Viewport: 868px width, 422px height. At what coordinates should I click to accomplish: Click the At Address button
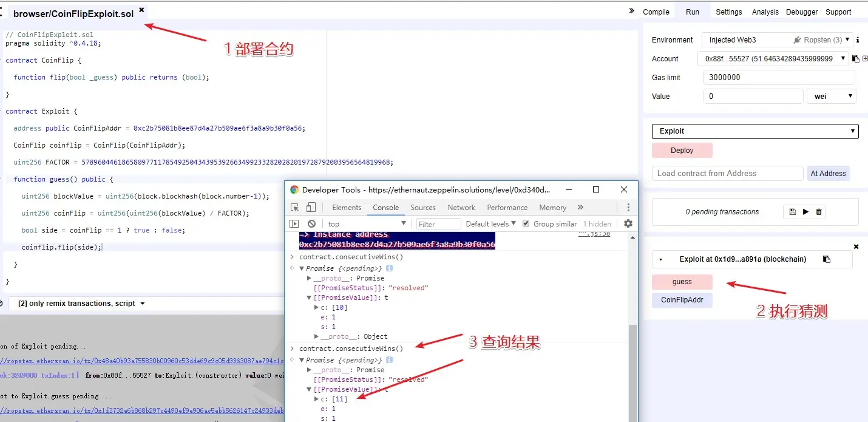[828, 174]
